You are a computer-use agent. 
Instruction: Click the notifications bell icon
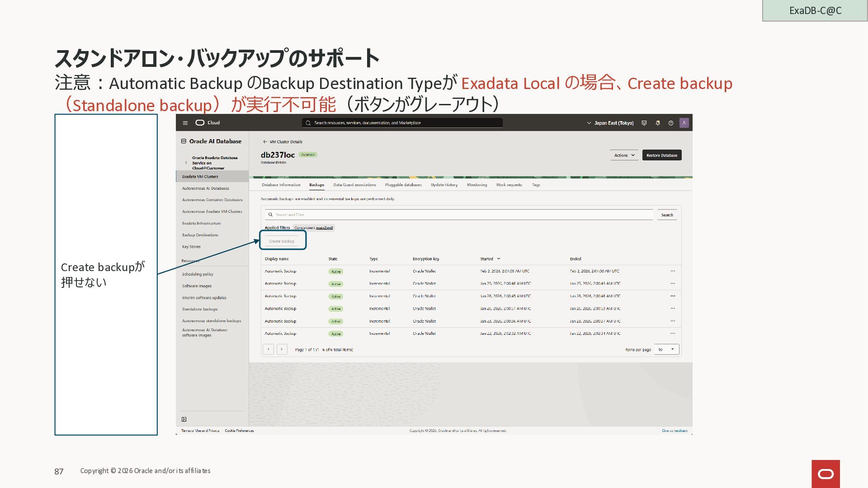(657, 123)
